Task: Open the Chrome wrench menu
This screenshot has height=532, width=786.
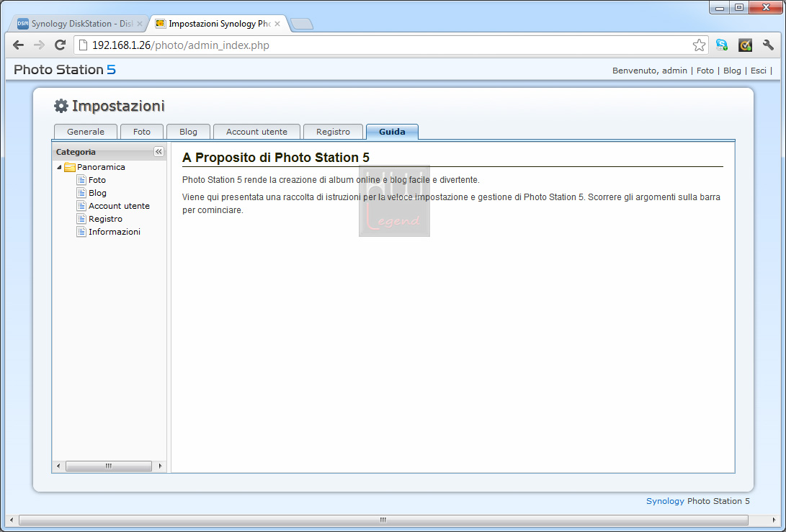Action: [x=769, y=45]
